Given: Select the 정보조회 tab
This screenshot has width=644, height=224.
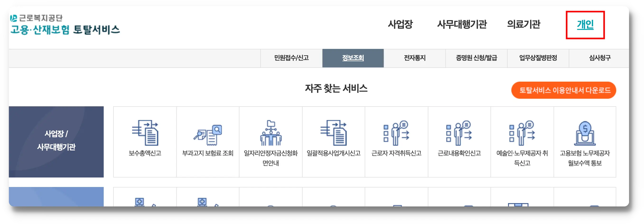Looking at the screenshot, I should (353, 58).
